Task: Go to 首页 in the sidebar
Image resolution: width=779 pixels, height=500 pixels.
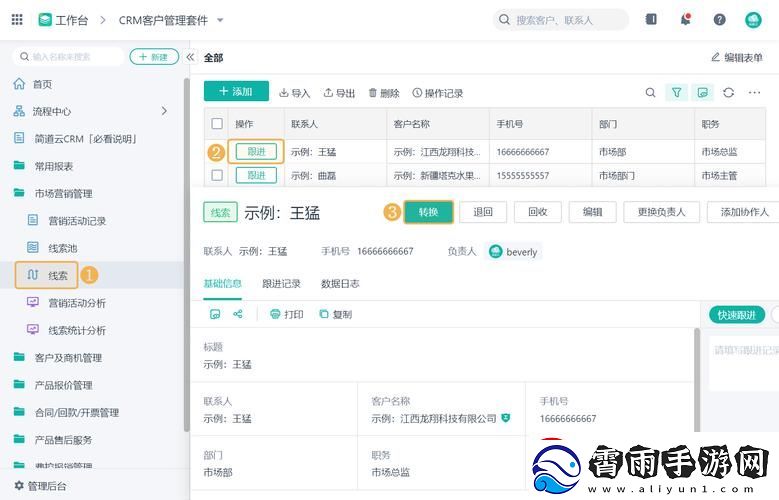Action: [x=42, y=84]
